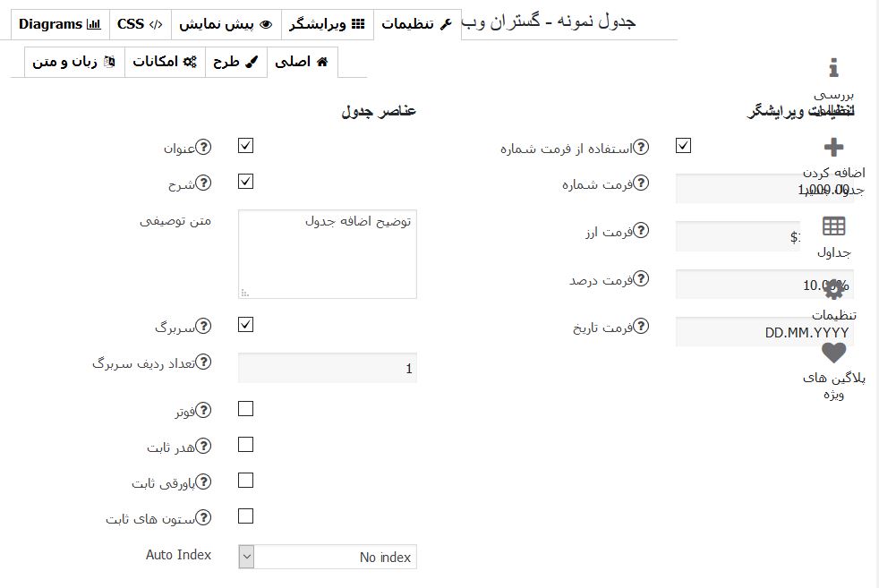Click help icon beside فرمت تاریخ
The image size is (879, 588).
tap(641, 327)
